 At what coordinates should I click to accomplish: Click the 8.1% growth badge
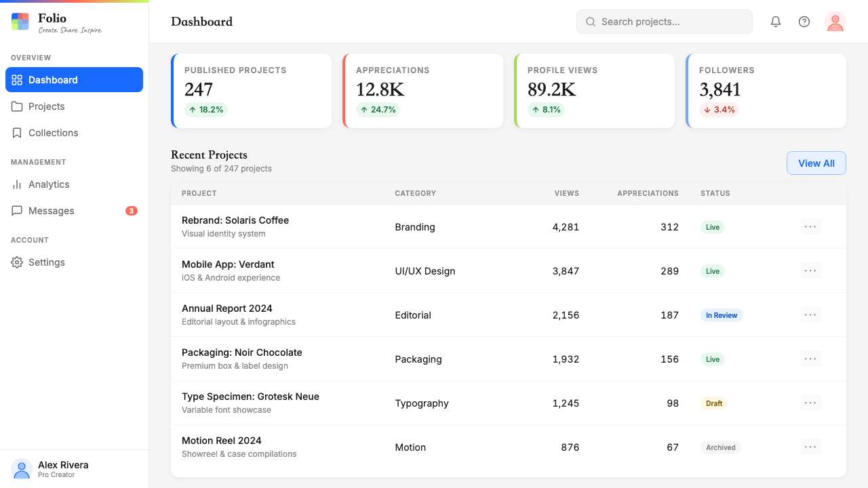pos(546,110)
